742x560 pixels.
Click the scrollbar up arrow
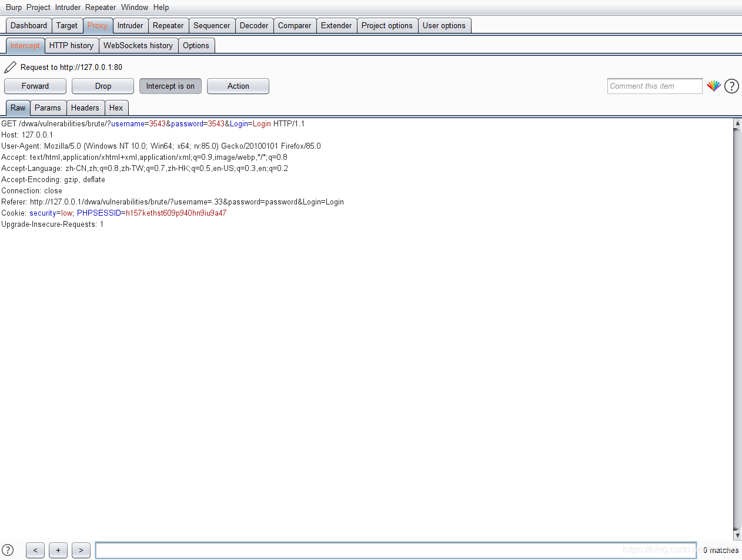[737, 123]
